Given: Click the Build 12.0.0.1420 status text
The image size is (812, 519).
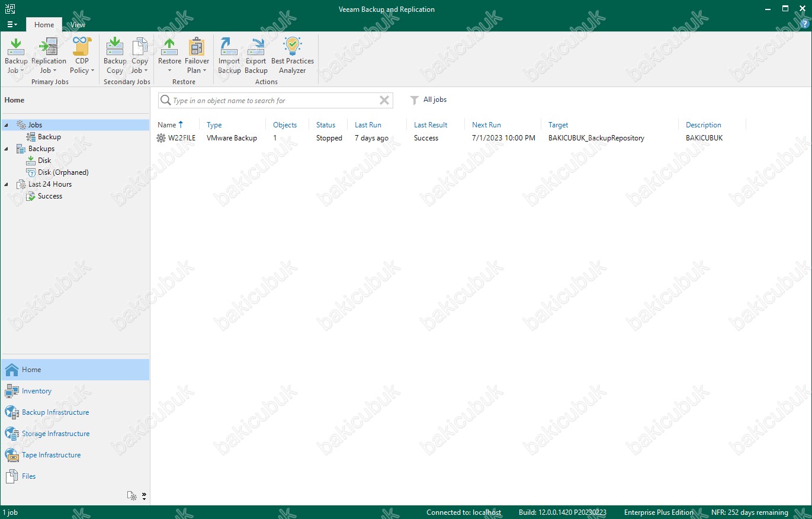Looking at the screenshot, I should 563,512.
